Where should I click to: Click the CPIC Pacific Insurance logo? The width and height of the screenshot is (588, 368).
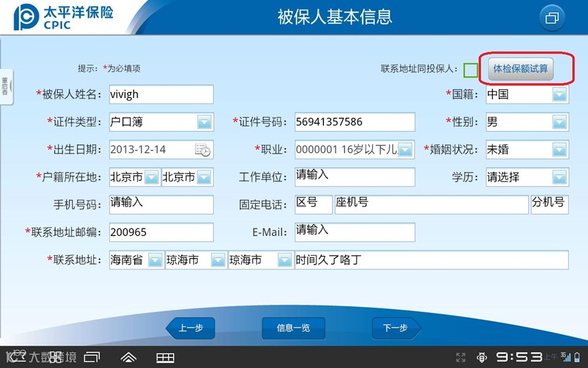coord(63,17)
